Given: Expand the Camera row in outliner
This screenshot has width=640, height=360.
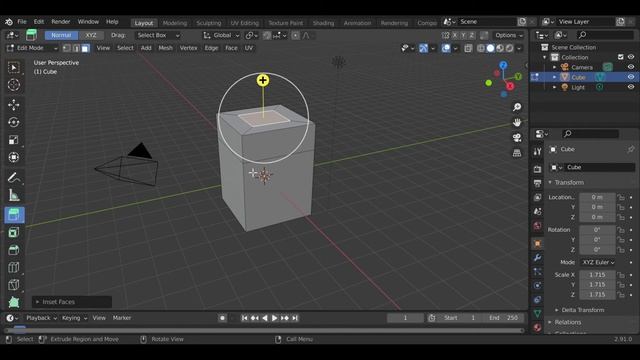Looking at the screenshot, I should (554, 67).
